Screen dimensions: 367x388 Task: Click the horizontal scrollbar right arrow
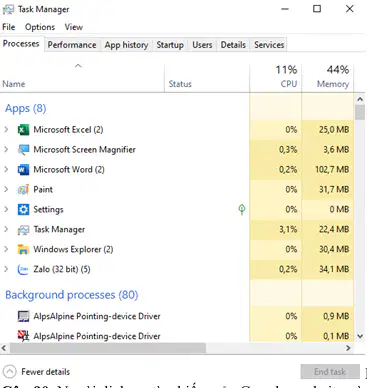point(348,348)
